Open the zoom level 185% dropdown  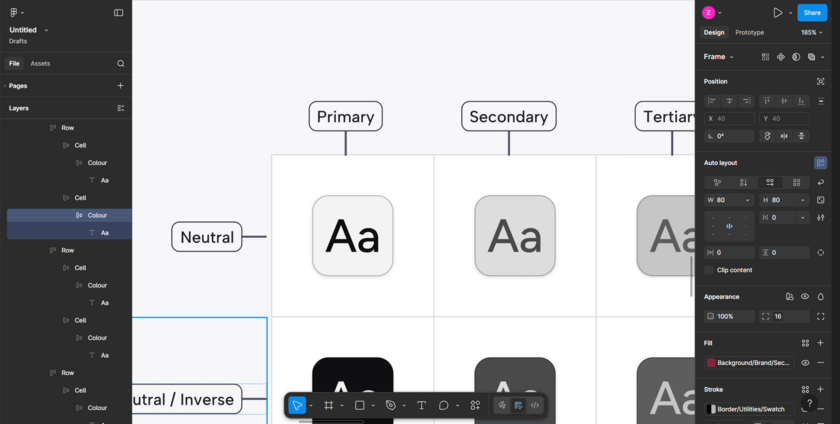click(811, 33)
